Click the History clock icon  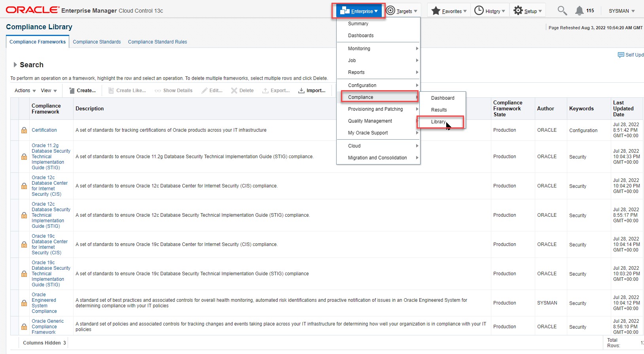click(x=479, y=11)
